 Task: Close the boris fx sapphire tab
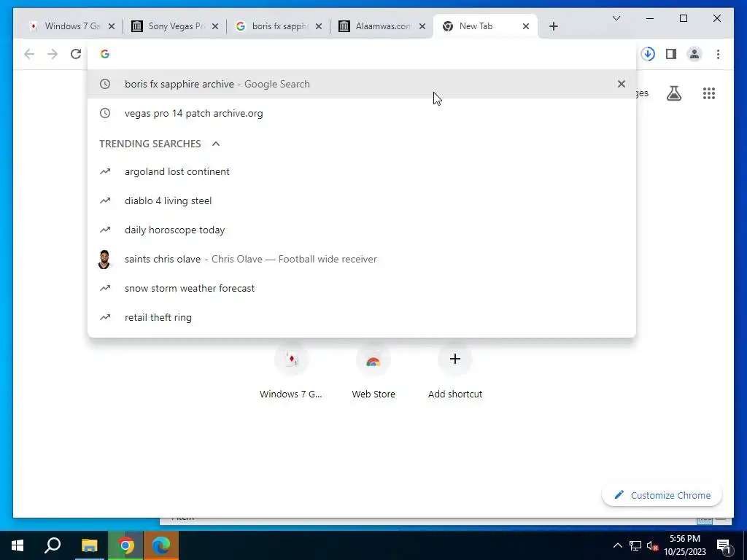pos(319,26)
